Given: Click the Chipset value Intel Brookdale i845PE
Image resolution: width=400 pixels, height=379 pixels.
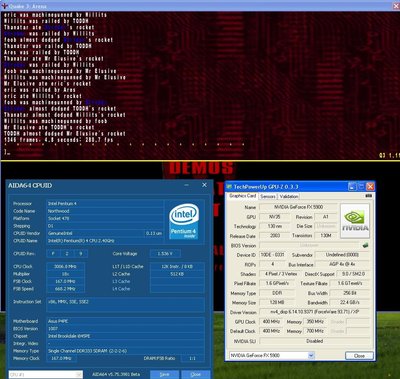Looking at the screenshot, I should (x=125, y=336).
